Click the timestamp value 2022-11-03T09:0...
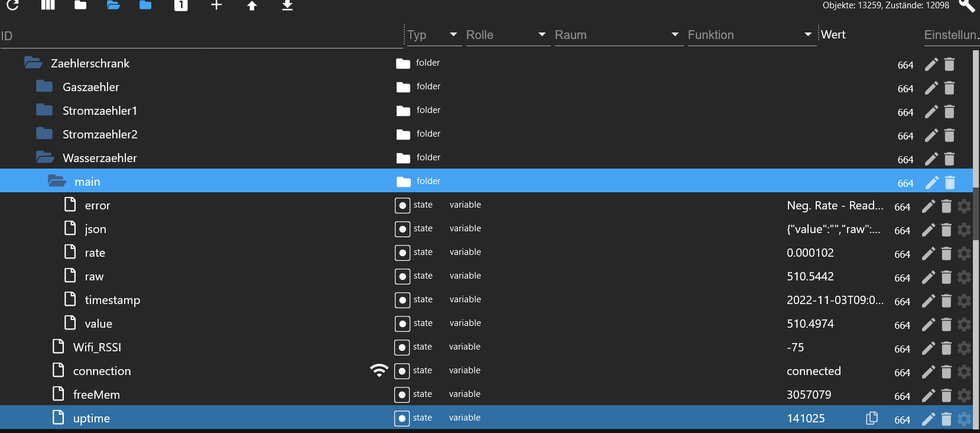 835,300
